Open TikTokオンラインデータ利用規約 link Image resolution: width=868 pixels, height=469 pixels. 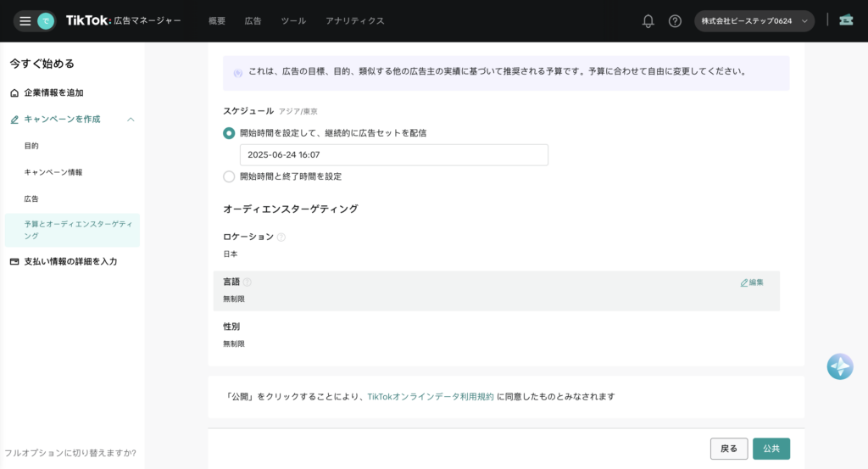[430, 396]
